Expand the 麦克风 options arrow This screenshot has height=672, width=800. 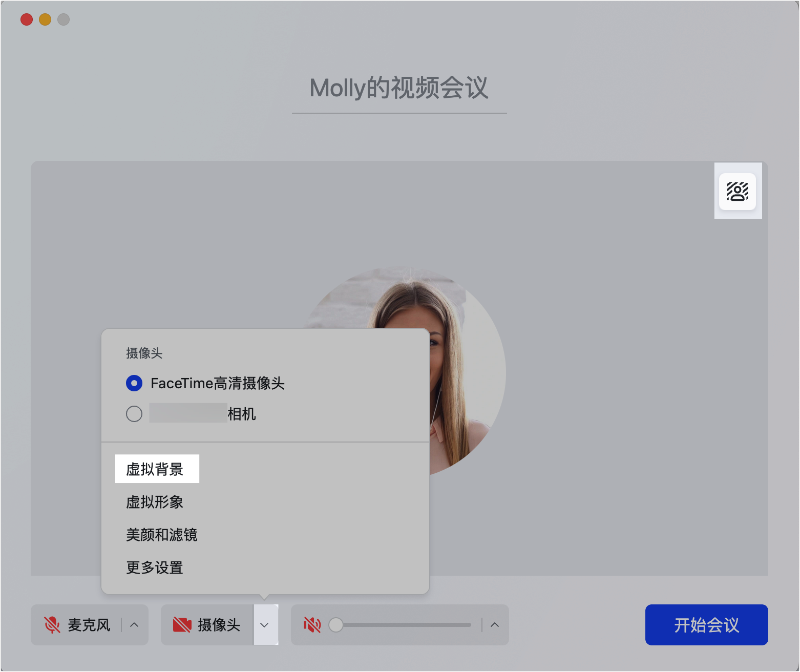coord(134,625)
